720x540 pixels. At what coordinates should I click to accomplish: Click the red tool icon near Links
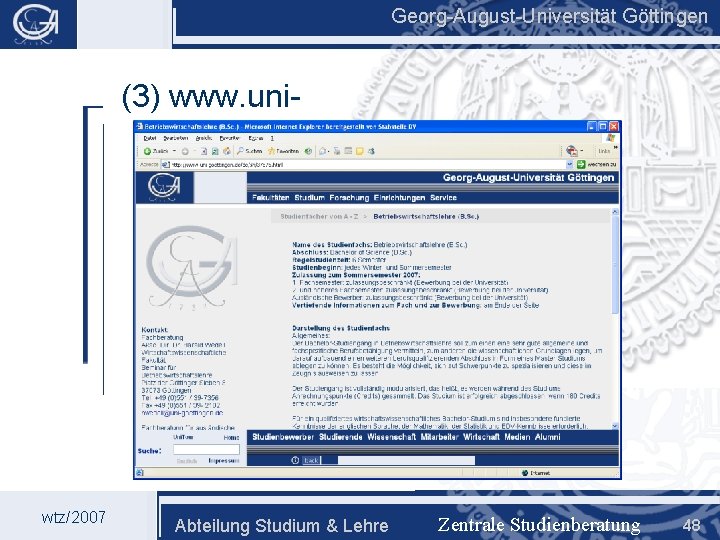[572, 151]
